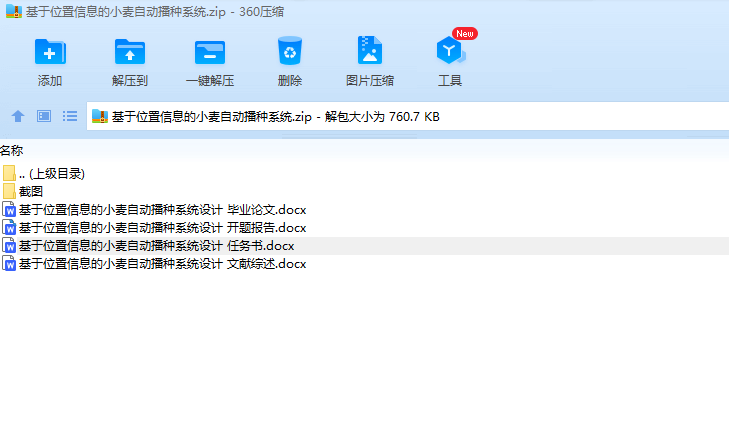Select the file name 文献综述.docx
729x445 pixels.
point(163,264)
